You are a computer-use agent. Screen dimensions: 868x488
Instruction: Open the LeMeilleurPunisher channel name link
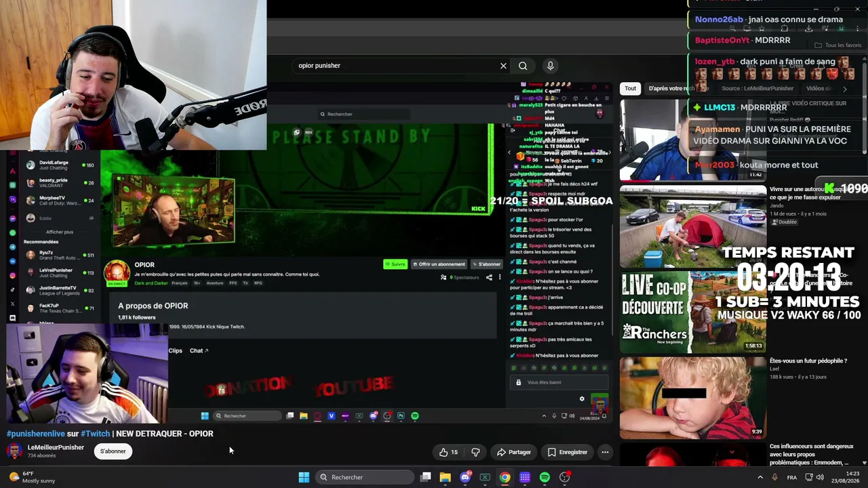point(56,447)
